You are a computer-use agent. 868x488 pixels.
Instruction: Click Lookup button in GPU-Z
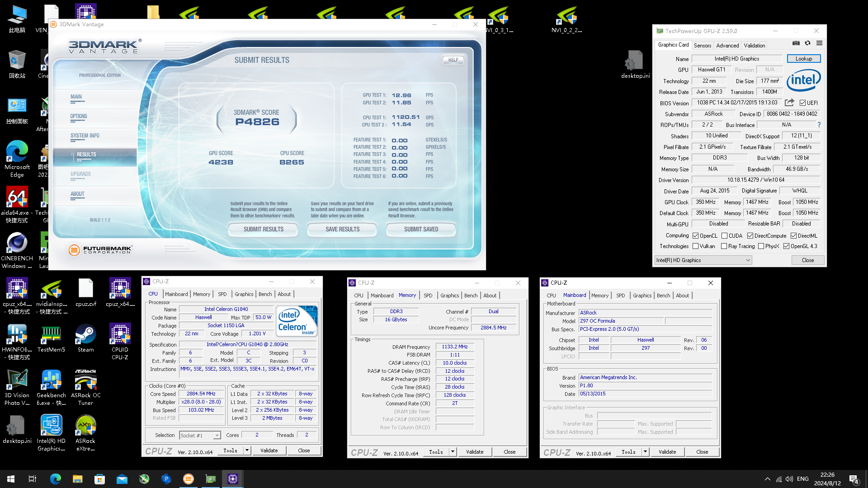tap(804, 59)
